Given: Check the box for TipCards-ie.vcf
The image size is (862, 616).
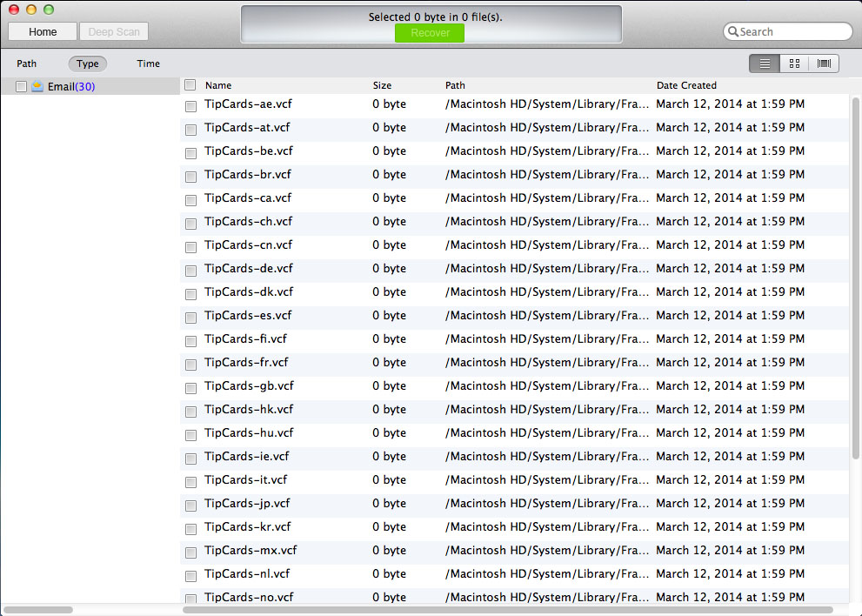Looking at the screenshot, I should [190, 459].
